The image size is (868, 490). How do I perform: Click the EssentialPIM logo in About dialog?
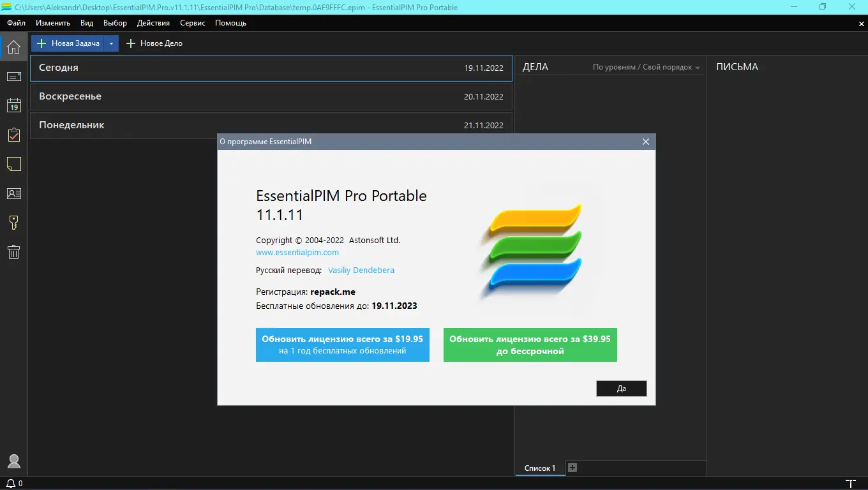tap(531, 251)
